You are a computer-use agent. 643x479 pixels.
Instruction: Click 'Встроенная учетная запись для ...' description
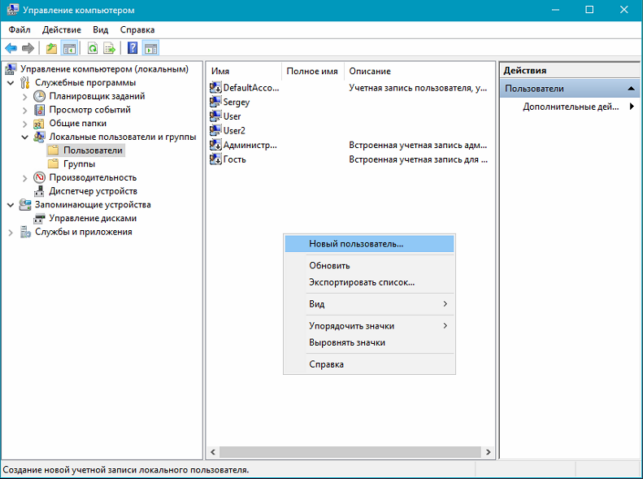[418, 159]
